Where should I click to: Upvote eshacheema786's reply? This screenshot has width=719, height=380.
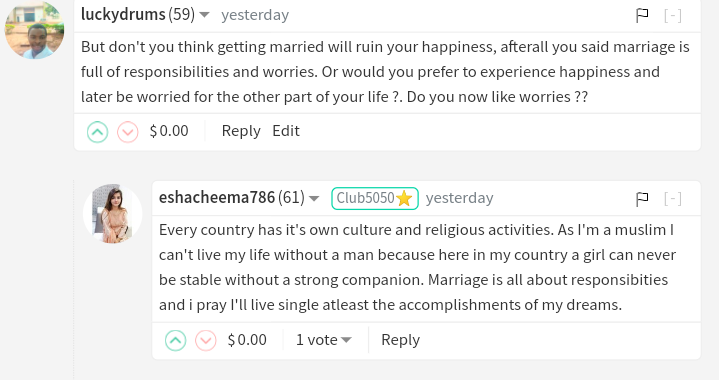[175, 341]
